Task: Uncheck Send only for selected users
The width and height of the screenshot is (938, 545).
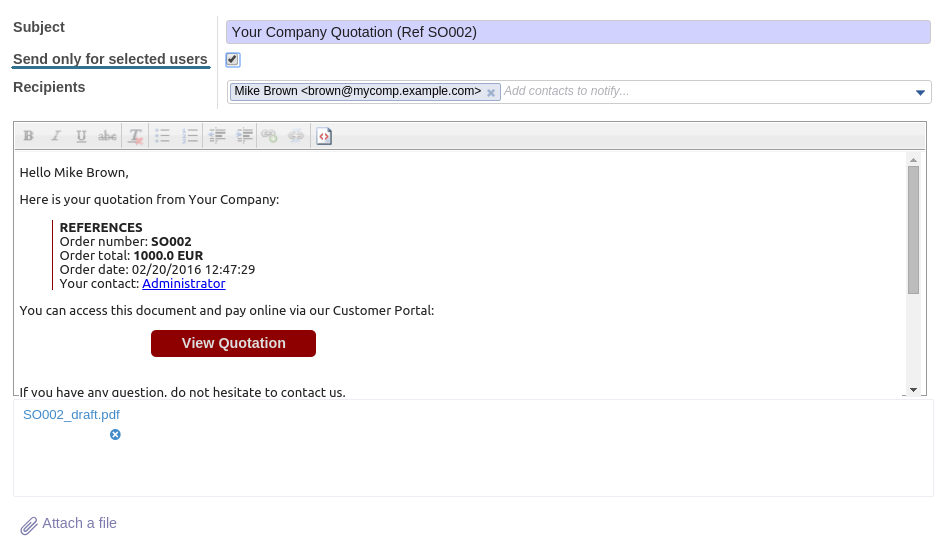Action: pyautogui.click(x=233, y=60)
